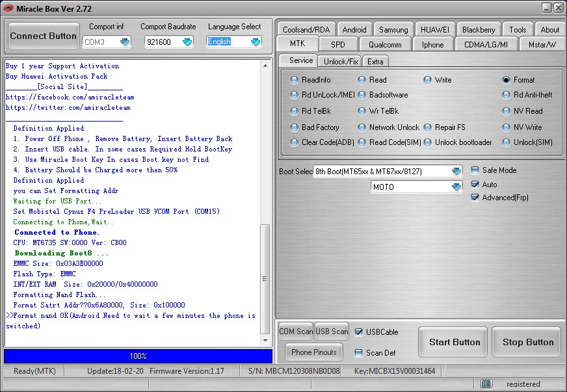Click the S/N: MBCM120308NB0D08 status text
This screenshot has height=392, width=567.
pos(294,371)
